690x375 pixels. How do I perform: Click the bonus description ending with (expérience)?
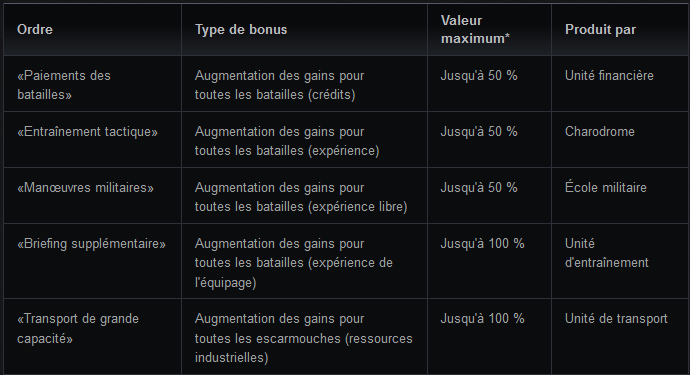287,141
